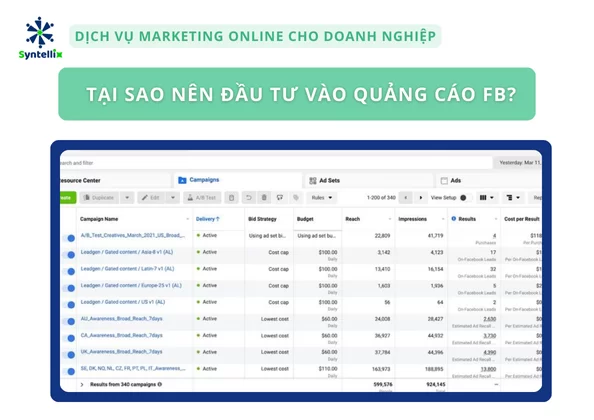Click the feedback speech bubble icon
The image size is (594, 420).
tap(280, 198)
